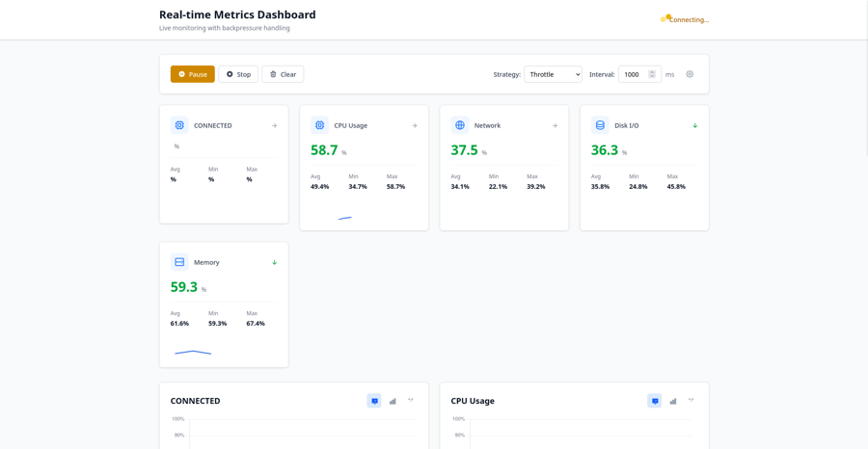868x449 pixels.
Task: Click the Pause button
Action: (193, 74)
